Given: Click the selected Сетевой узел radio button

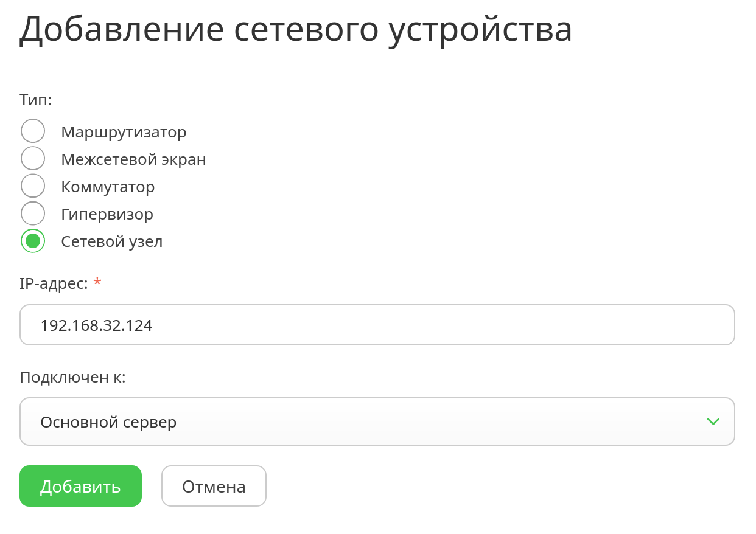Looking at the screenshot, I should pos(33,241).
